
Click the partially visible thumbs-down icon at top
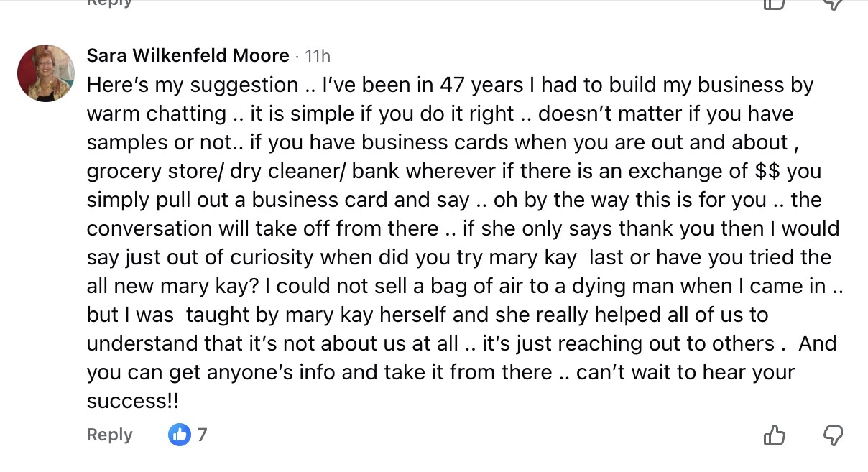[832, 4]
